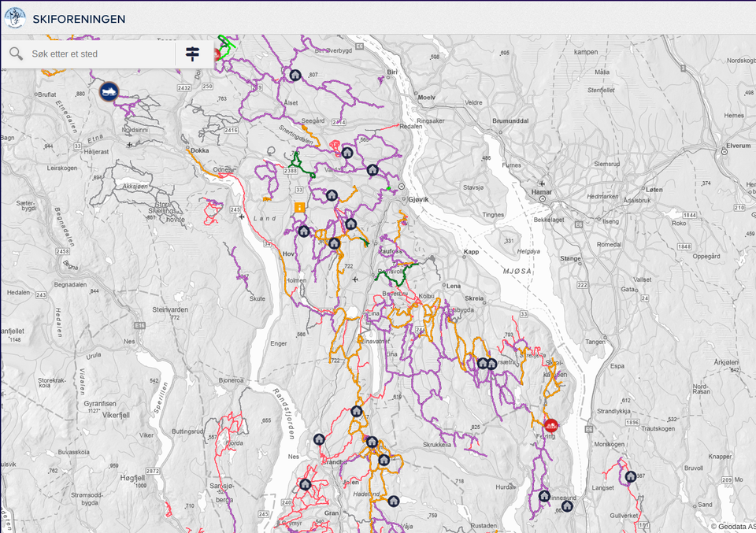Select the cabin icon in pink trails west of Jaren

click(306, 484)
